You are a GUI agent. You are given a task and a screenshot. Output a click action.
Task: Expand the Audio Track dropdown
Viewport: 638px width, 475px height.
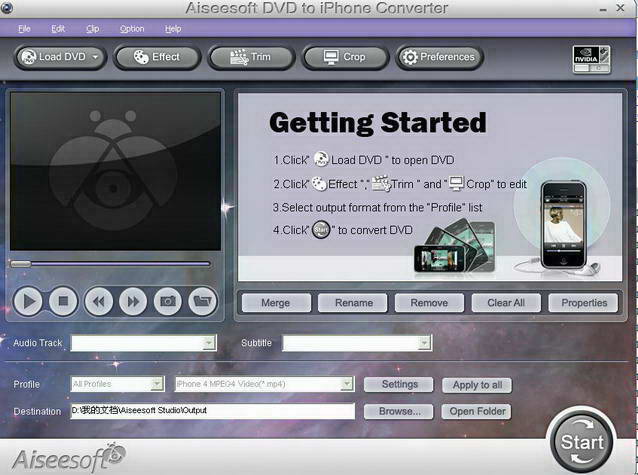[209, 343]
